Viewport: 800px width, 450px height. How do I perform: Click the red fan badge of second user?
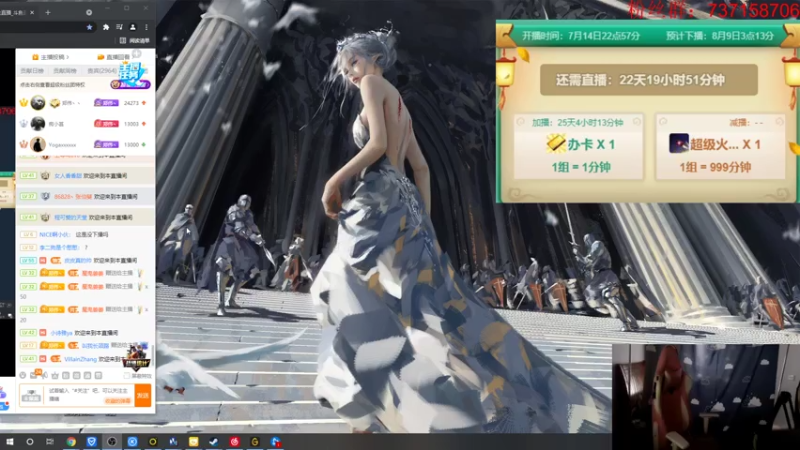(x=106, y=124)
